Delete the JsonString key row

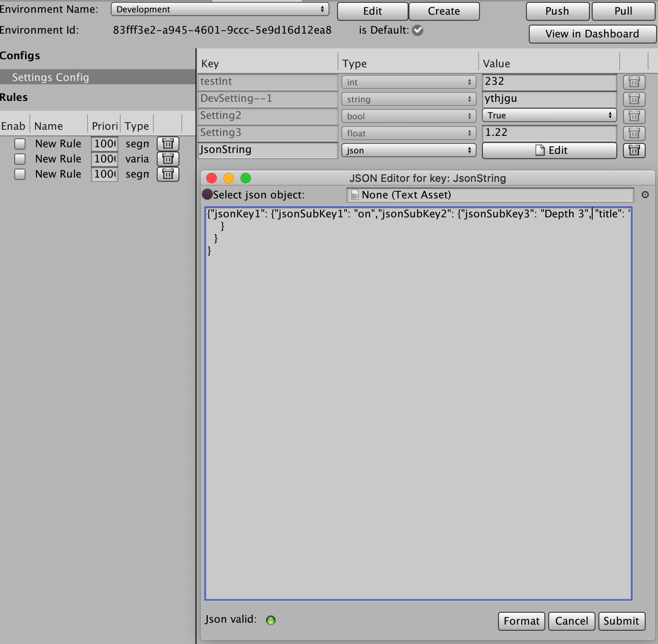pyautogui.click(x=634, y=150)
